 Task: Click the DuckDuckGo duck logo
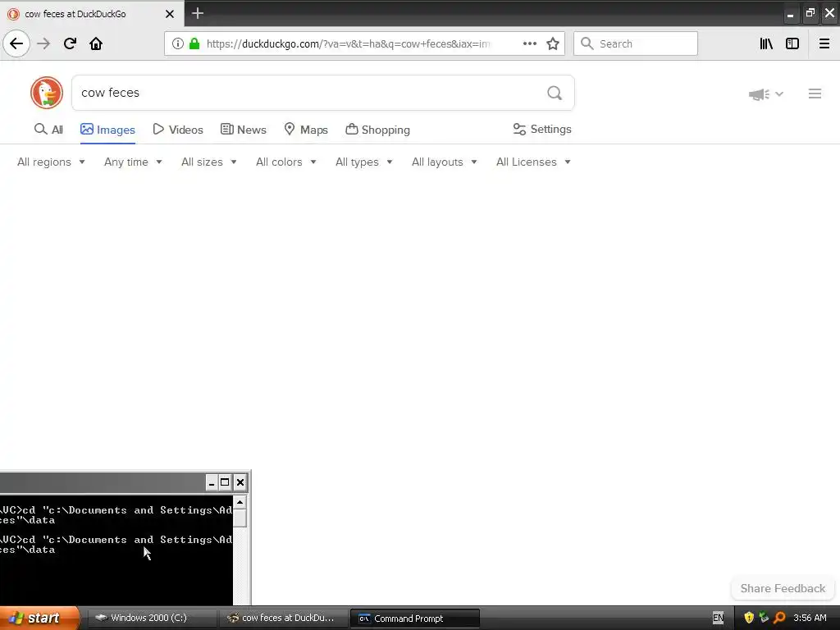[47, 92]
